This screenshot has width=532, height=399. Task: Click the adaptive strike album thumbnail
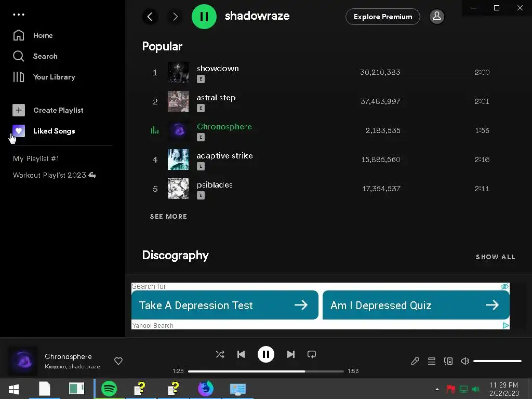point(178,159)
